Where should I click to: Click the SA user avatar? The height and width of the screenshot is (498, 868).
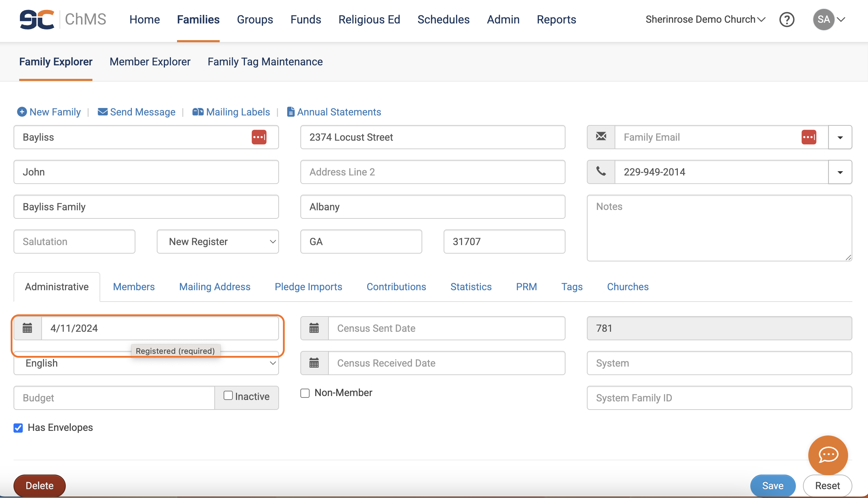(x=823, y=20)
